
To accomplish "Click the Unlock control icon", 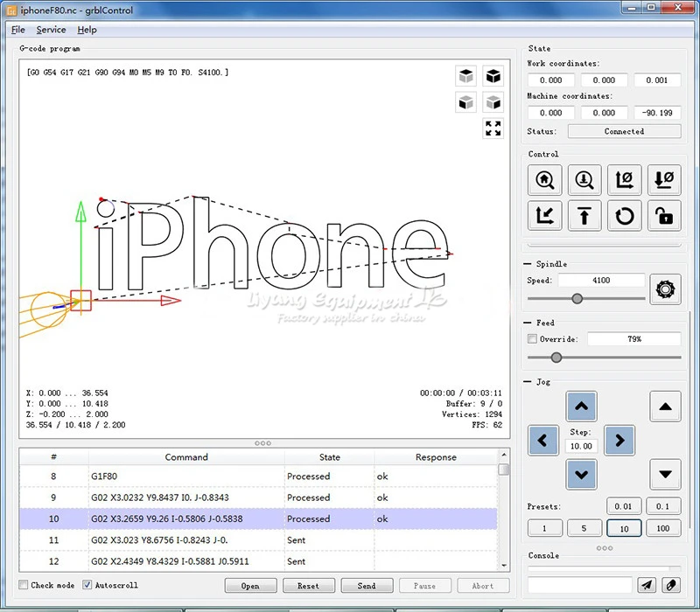I will pos(663,215).
